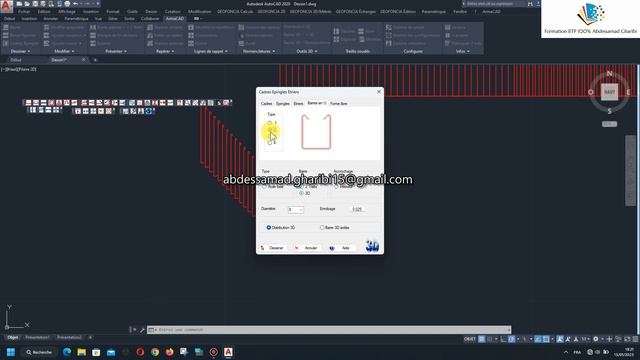Toggle polar tracking icon in status bar

[512, 339]
